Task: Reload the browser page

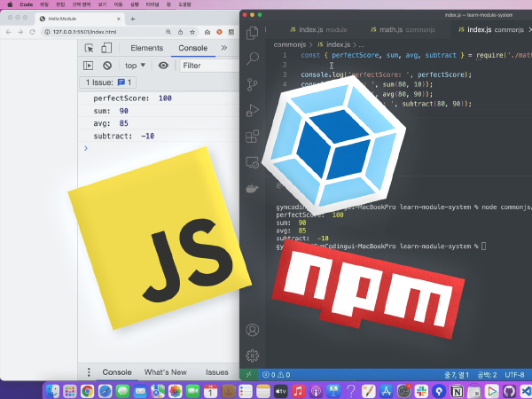Action: [32, 32]
